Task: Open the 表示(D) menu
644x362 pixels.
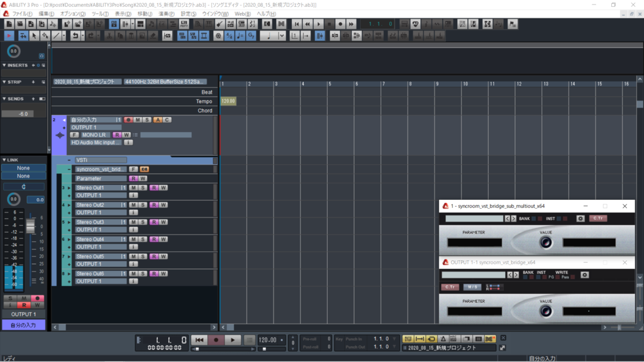Action: 123,14
